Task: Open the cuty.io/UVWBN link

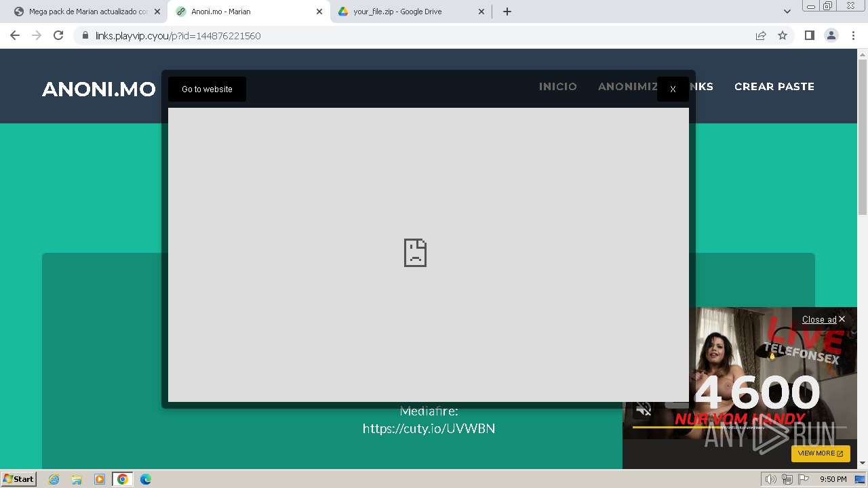Action: click(x=429, y=428)
